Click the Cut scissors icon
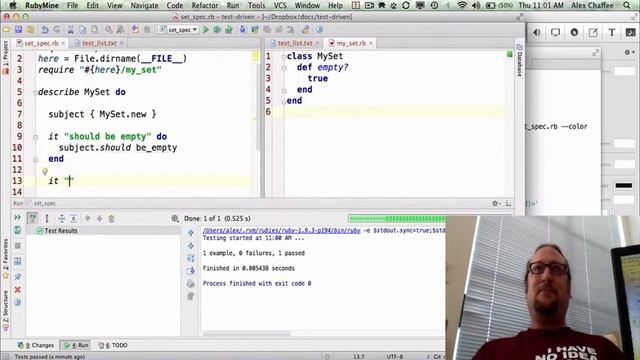The height and width of the screenshot is (360, 640). point(70,30)
